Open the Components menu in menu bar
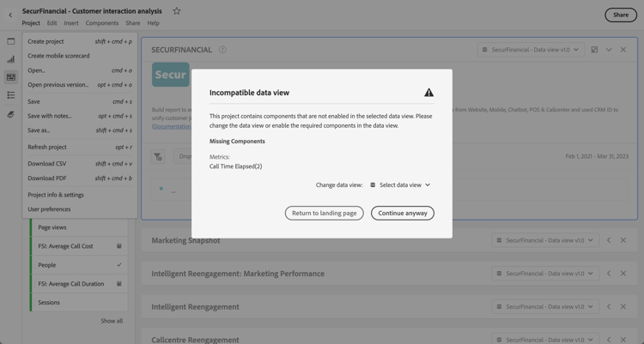Viewport: 644px width, 344px height. coord(102,23)
